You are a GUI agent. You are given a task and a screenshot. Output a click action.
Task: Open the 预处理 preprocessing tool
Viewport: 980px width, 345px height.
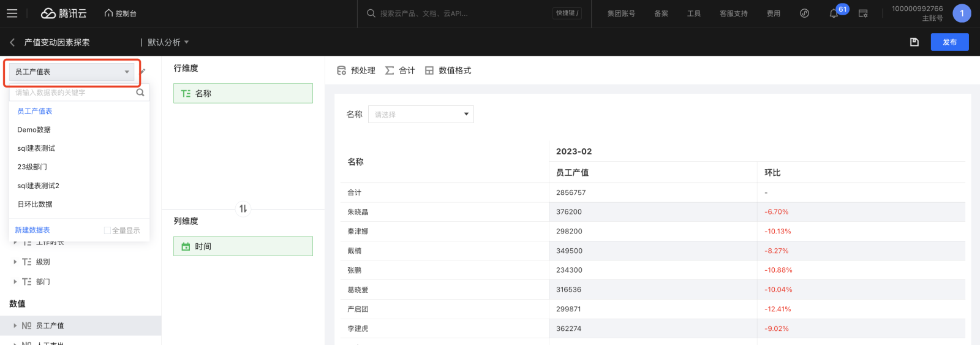(356, 70)
